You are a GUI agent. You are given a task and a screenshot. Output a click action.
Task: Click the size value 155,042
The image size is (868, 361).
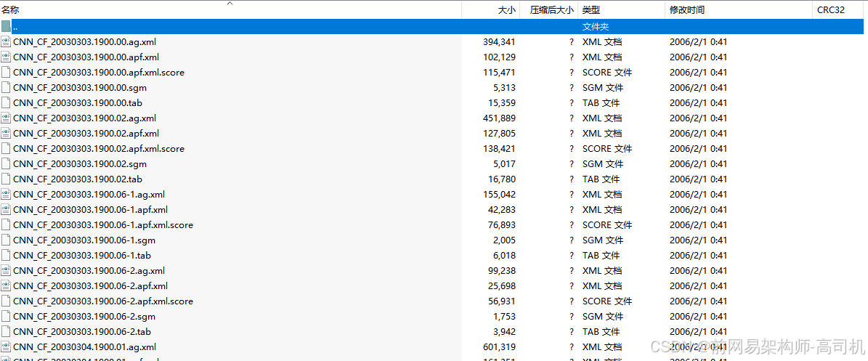500,195
